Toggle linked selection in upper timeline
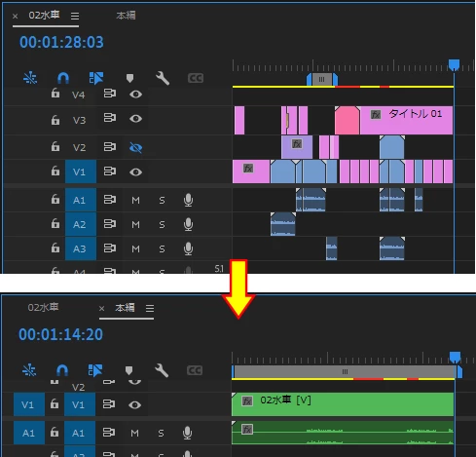The height and width of the screenshot is (457, 476). tap(96, 78)
